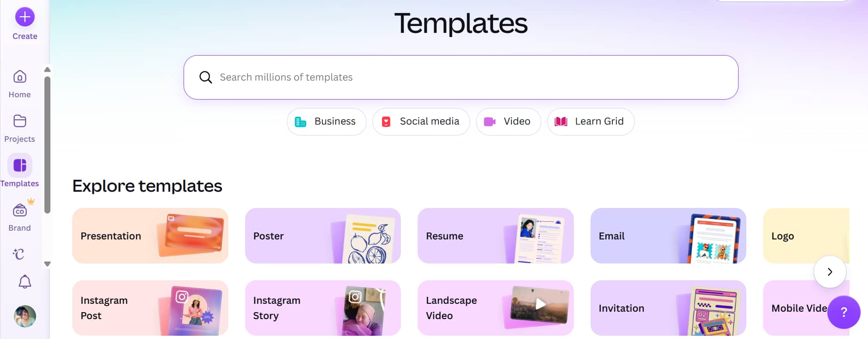Open the Projects folder icon

[x=19, y=121]
